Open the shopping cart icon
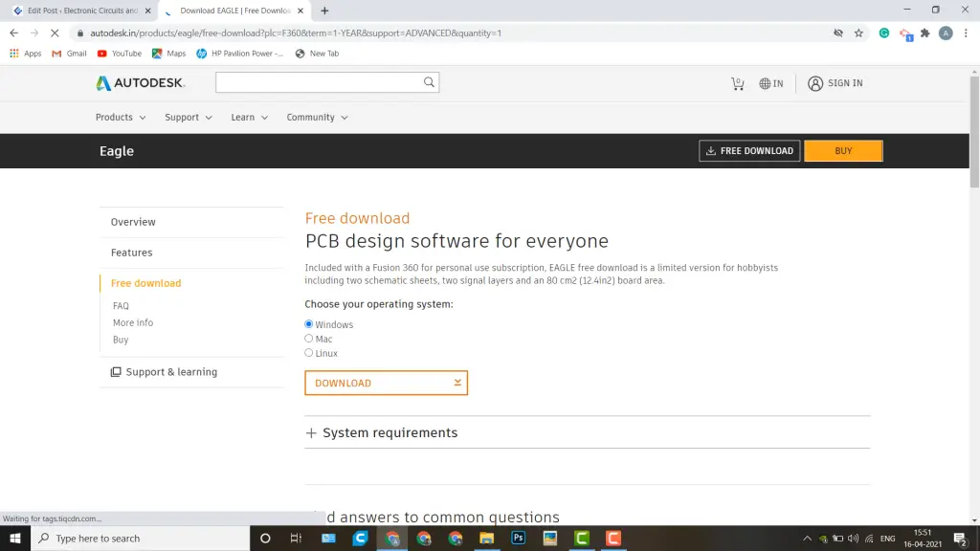This screenshot has height=551, width=980. (738, 83)
